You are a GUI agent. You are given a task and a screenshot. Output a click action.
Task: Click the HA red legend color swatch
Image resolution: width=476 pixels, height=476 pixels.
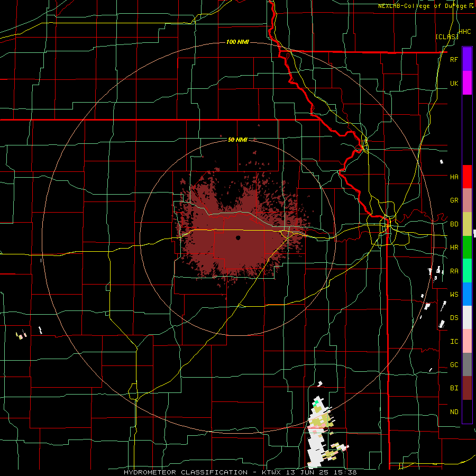pyautogui.click(x=467, y=177)
